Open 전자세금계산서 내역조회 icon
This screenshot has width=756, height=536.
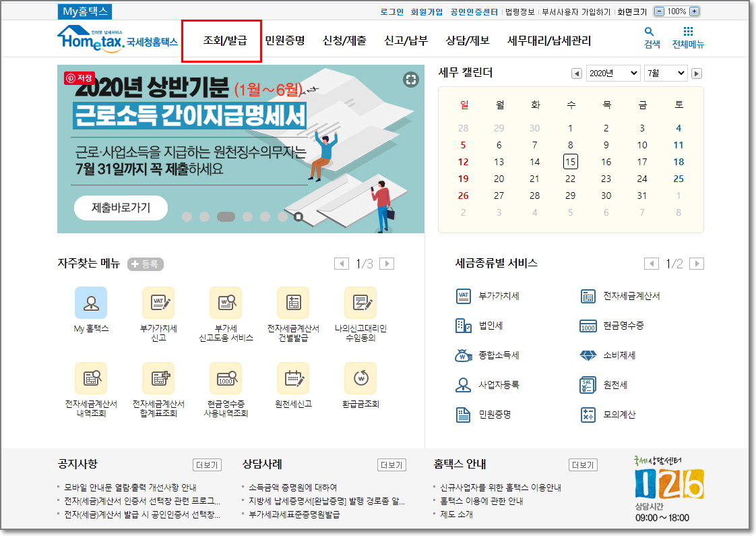point(91,378)
